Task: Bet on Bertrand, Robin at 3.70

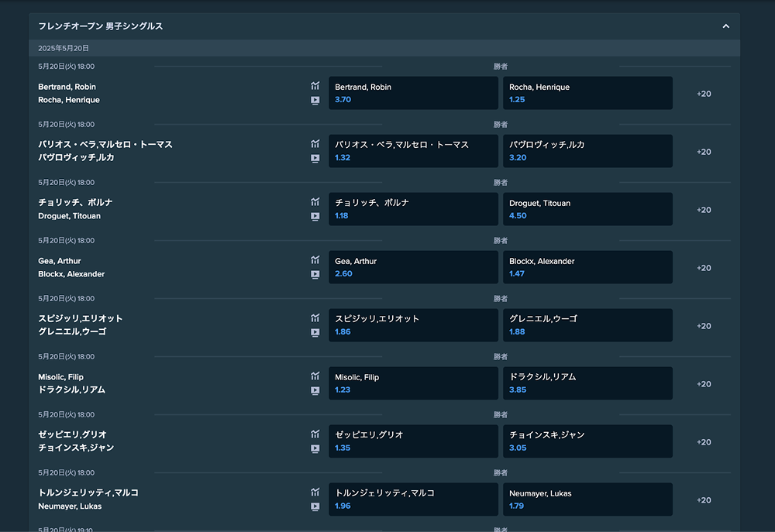Action: click(x=413, y=93)
